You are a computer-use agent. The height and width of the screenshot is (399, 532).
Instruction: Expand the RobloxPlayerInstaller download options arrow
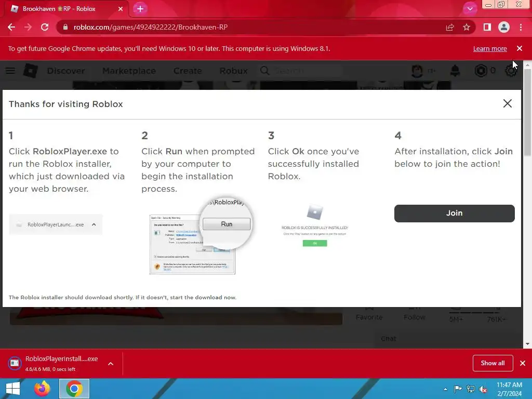point(111,364)
